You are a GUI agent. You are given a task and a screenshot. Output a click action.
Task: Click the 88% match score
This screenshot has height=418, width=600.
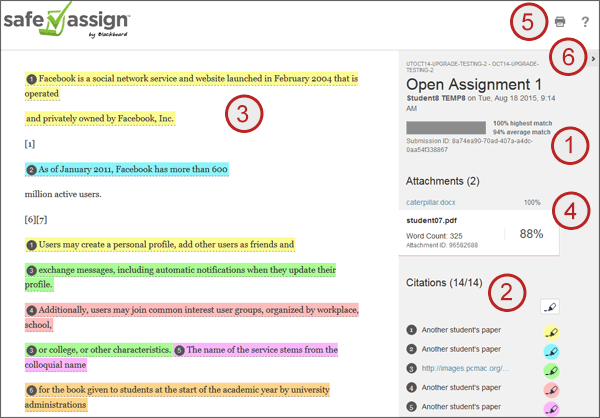click(x=531, y=234)
